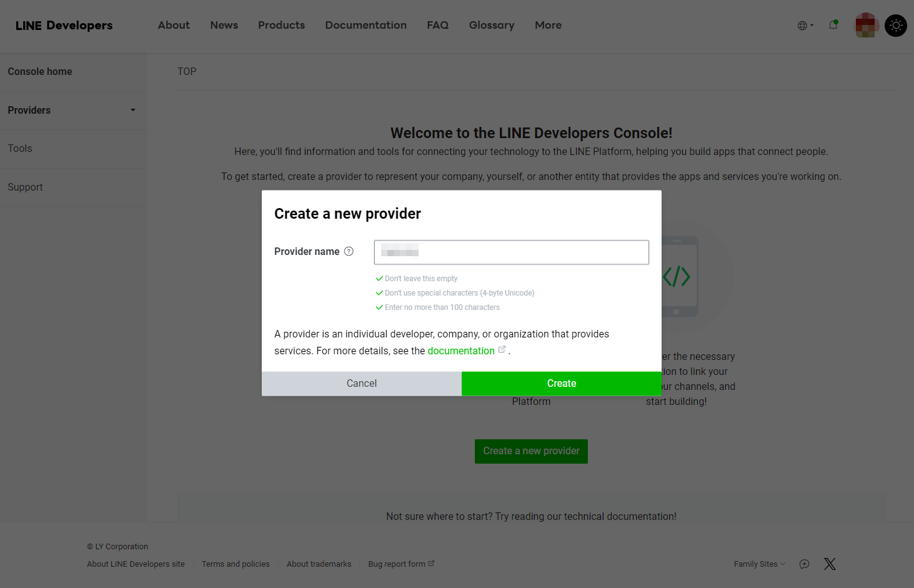The image size is (914, 588).
Task: Open the More menu
Action: point(548,25)
